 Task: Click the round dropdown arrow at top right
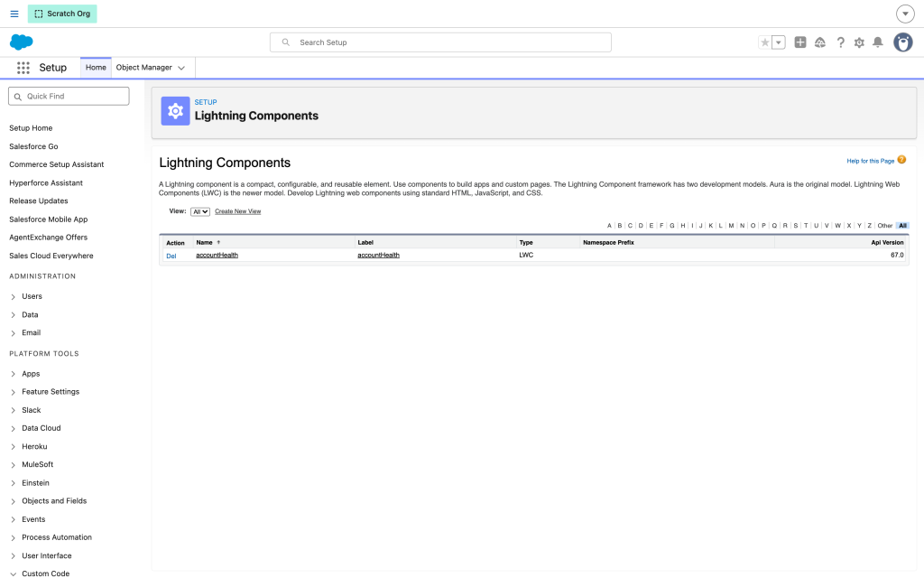[x=905, y=14]
